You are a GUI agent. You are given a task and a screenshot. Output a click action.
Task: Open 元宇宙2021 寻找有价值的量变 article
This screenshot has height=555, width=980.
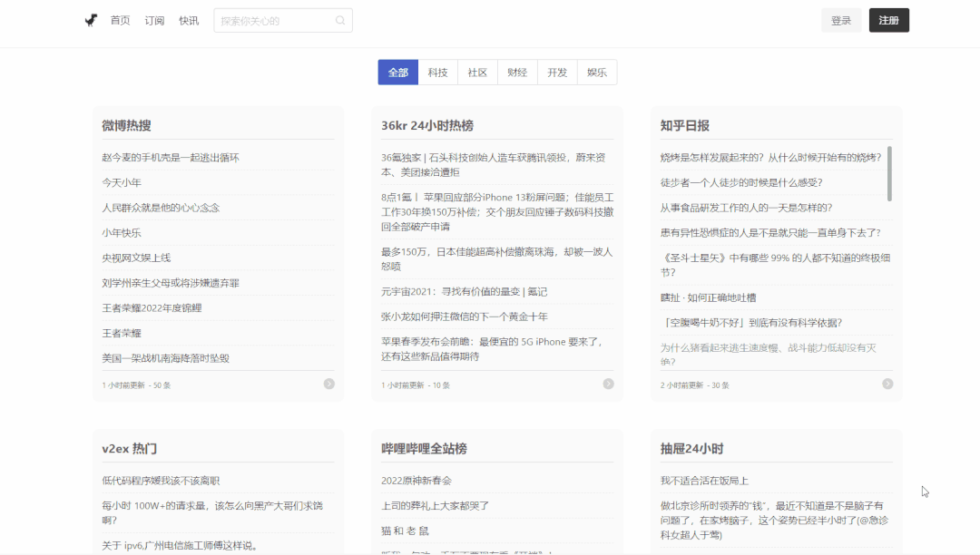coord(465,291)
